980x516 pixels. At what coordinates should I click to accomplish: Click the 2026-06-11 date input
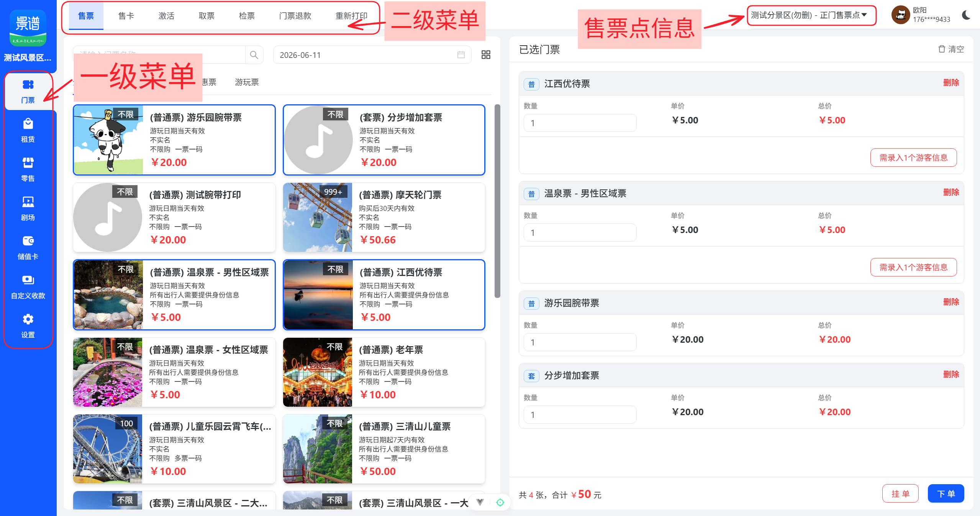click(372, 55)
